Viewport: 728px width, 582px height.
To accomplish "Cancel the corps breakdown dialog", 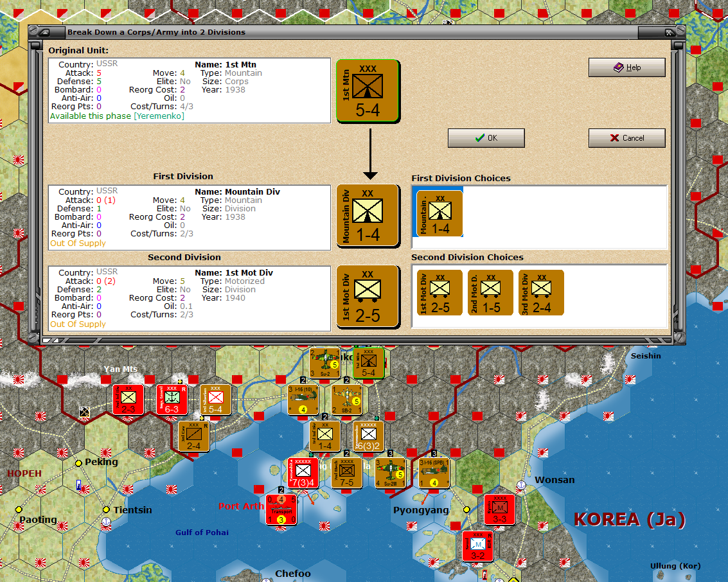I will click(x=626, y=138).
